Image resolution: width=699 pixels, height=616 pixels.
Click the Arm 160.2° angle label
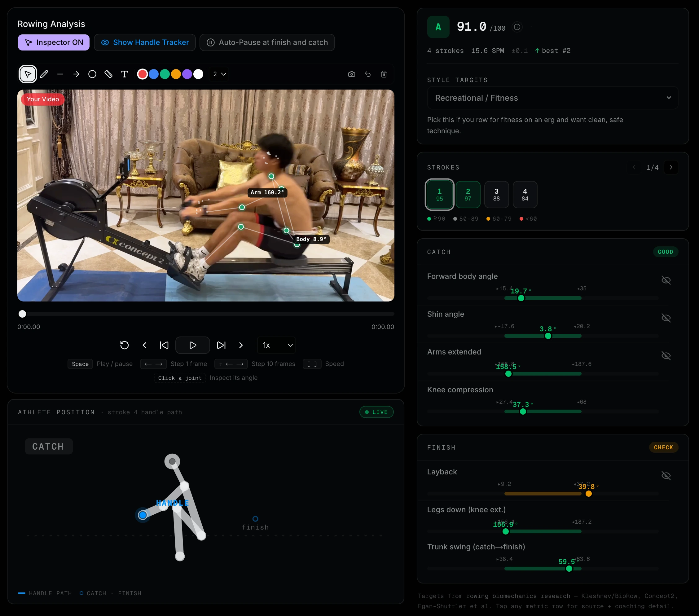[267, 192]
